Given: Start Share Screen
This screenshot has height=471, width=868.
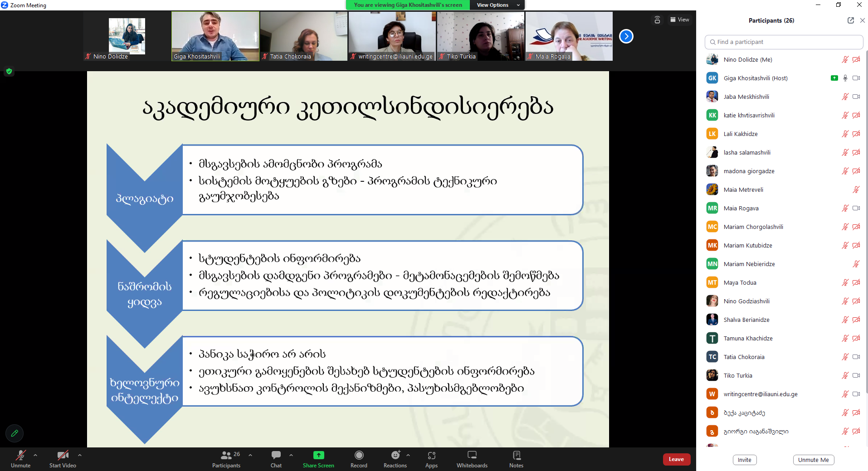Looking at the screenshot, I should tap(318, 459).
